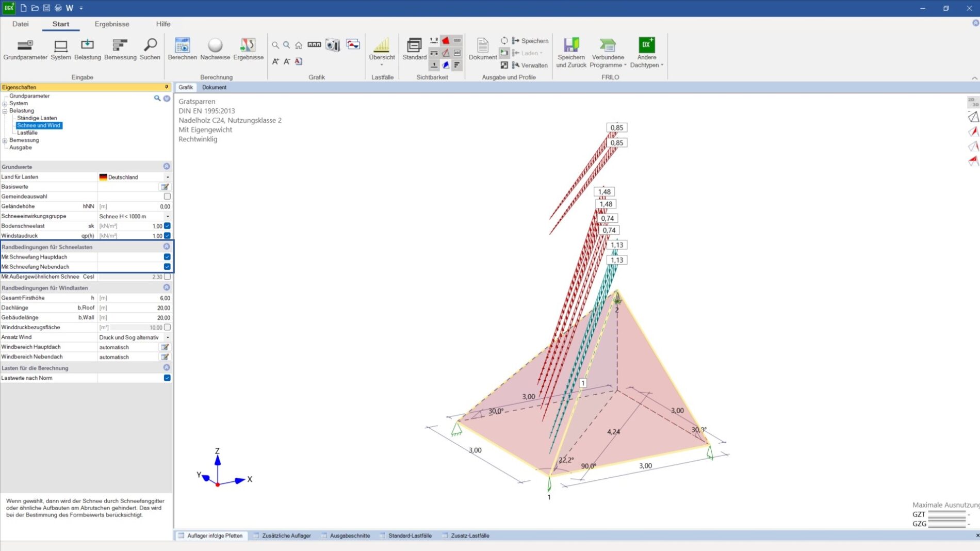Reset graphic view with the home icon
This screenshot has height=551, width=980.
click(x=299, y=45)
